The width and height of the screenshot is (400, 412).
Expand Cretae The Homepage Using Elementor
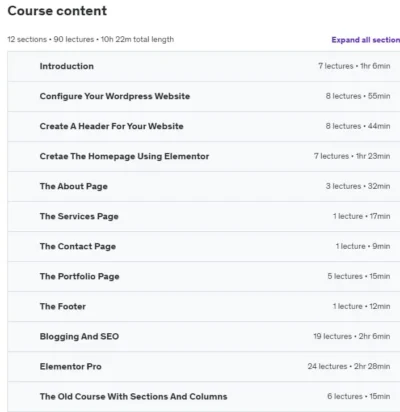[x=204, y=156]
